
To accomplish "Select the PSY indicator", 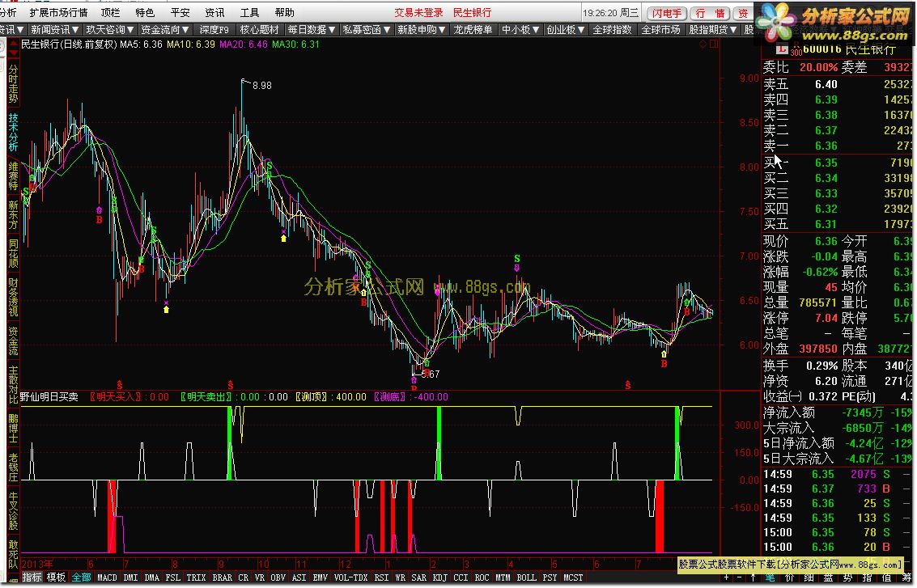I will pos(550,577).
